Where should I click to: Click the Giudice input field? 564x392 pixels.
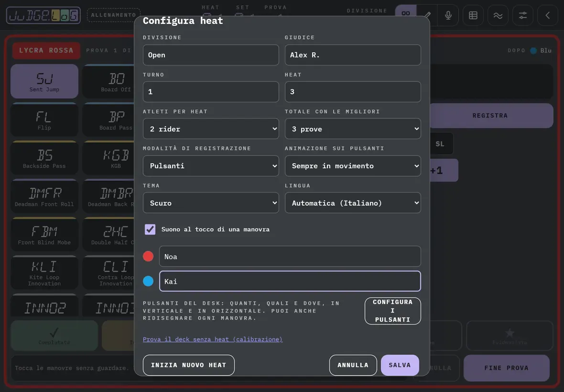coord(353,55)
